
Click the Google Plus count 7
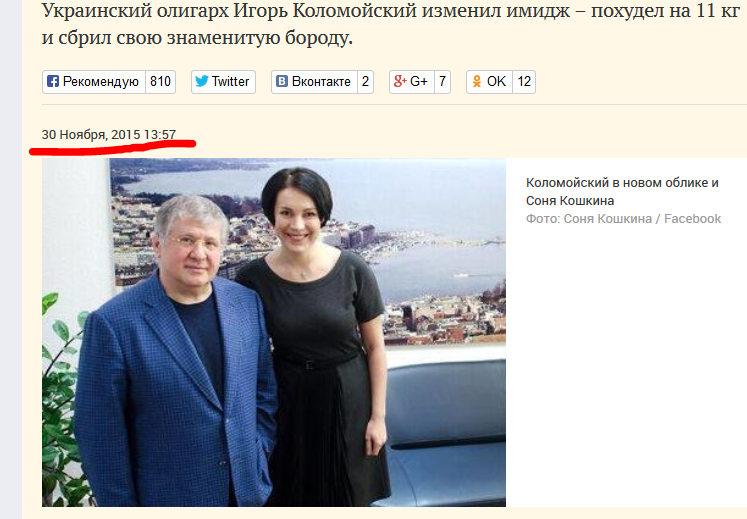tap(443, 81)
